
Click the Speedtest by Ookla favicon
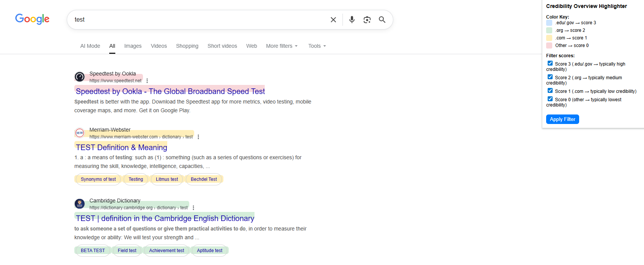80,77
